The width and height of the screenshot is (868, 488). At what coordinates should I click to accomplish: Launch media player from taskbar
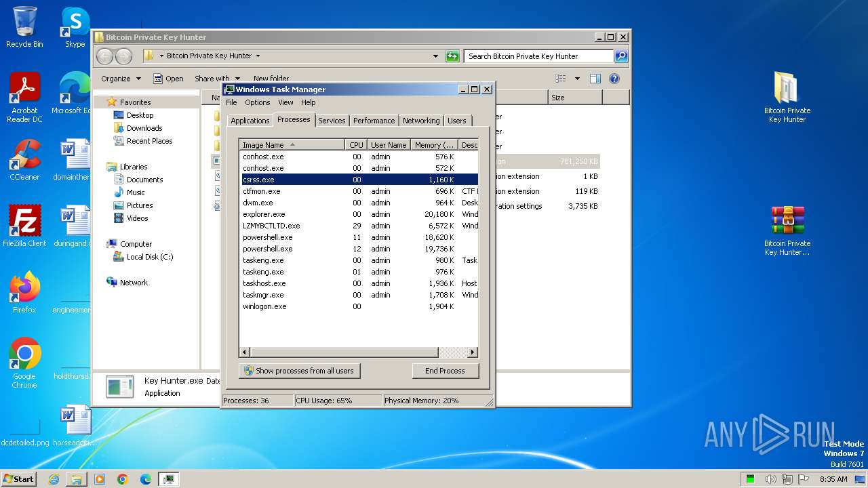pyautogui.click(x=100, y=479)
